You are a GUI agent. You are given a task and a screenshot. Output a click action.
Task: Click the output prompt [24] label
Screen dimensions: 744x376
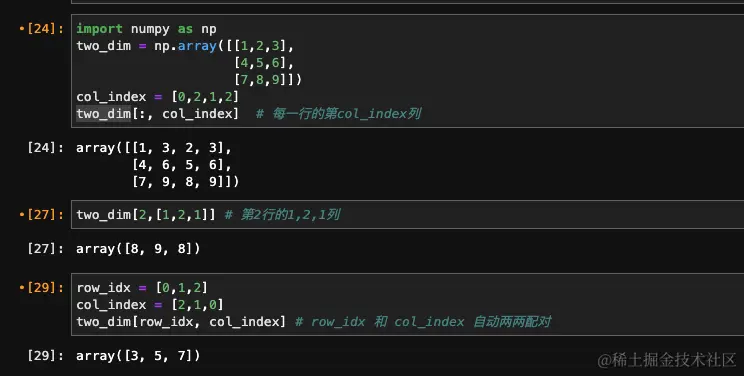45,148
